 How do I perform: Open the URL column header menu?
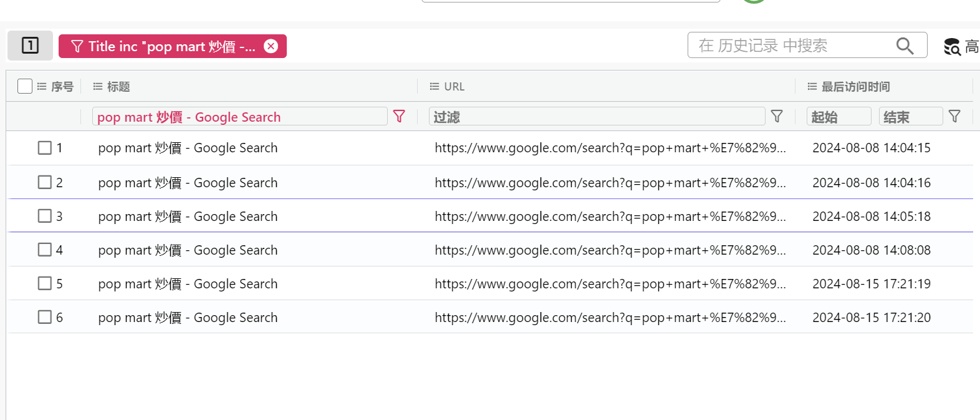(x=435, y=87)
